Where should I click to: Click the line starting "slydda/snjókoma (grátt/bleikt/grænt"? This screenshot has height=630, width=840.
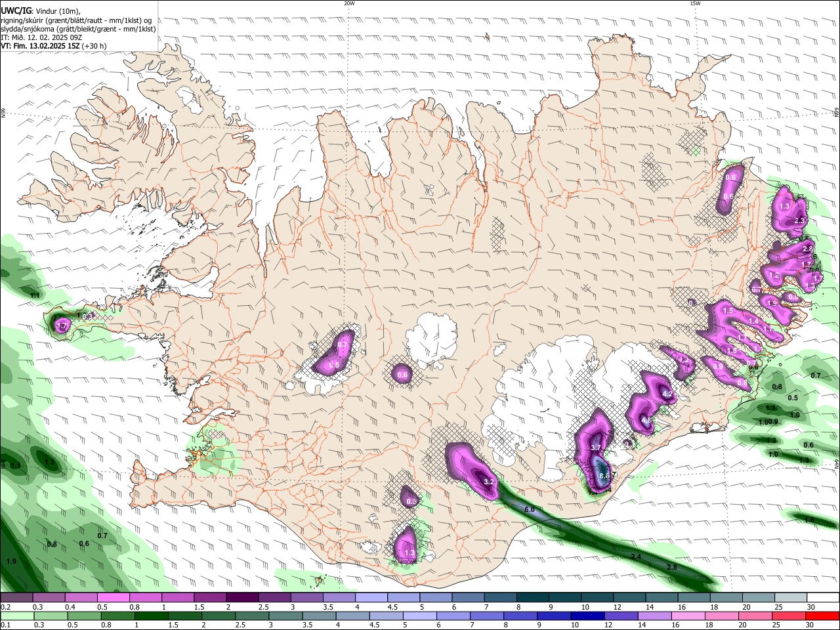point(78,29)
